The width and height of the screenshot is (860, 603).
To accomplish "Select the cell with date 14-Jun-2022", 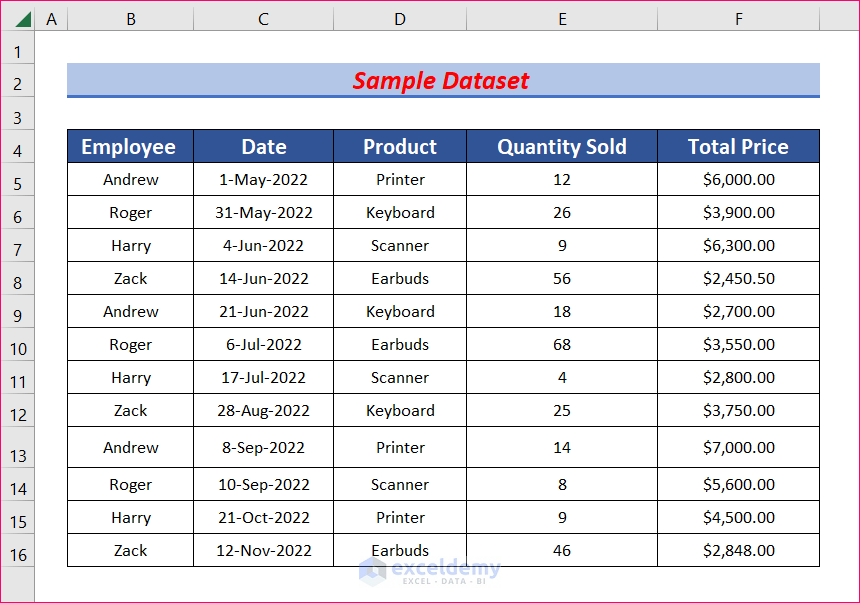I will coord(263,278).
